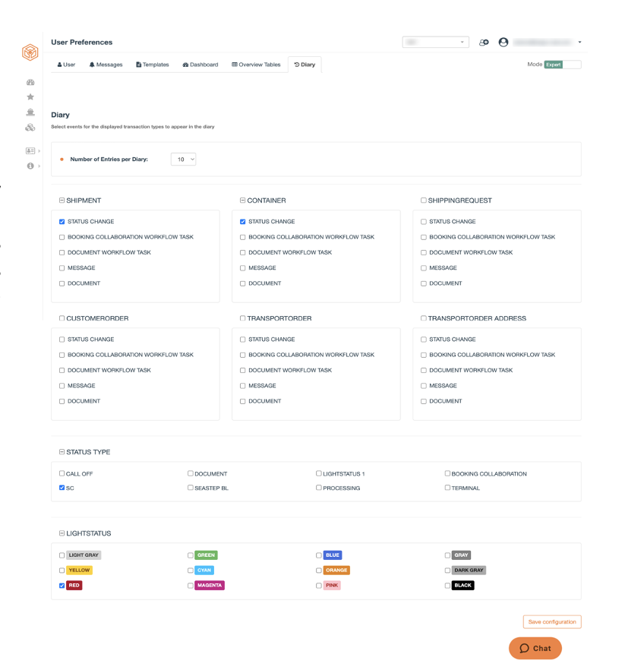
Task: Check DOCUMENT WORKFLOW TASK under CONTAINER
Action: click(x=242, y=252)
